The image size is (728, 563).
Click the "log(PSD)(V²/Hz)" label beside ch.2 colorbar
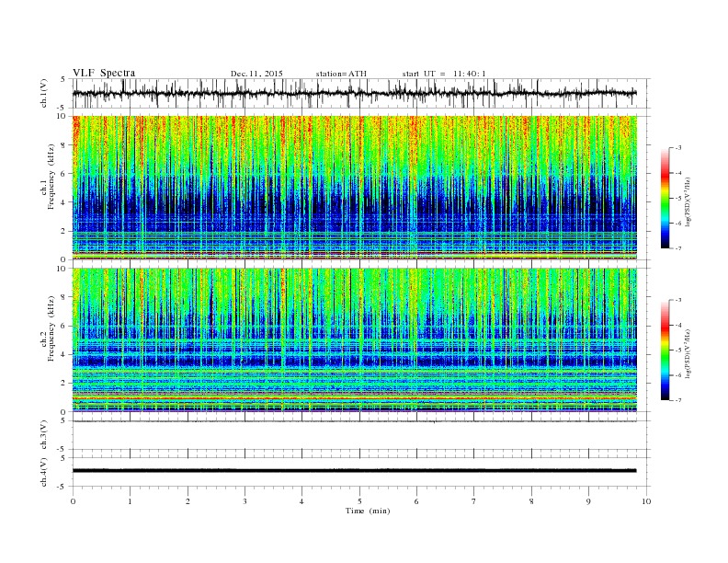(x=688, y=353)
